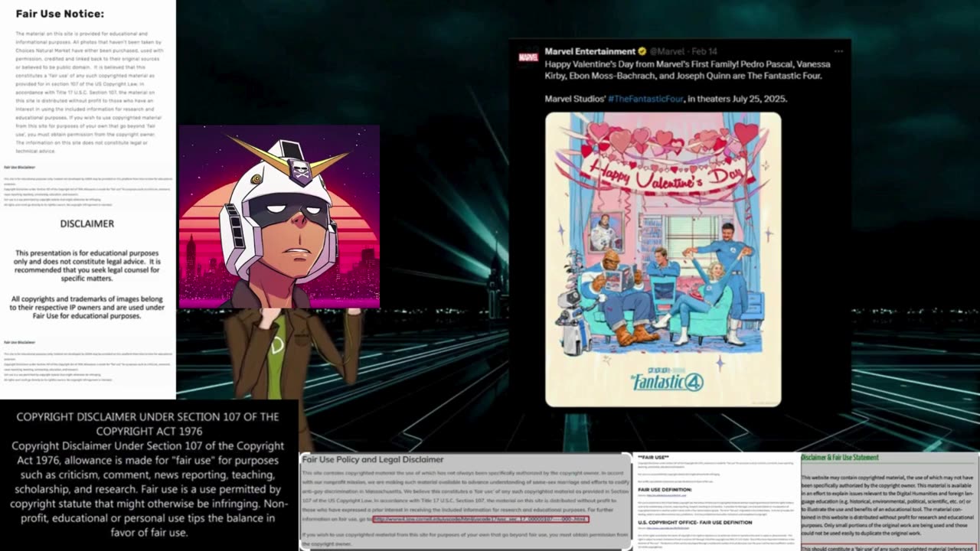This screenshot has height=551, width=980.
Task: Click 'Fair Use Policy and Legal Disclaimer' heading
Action: click(x=373, y=459)
